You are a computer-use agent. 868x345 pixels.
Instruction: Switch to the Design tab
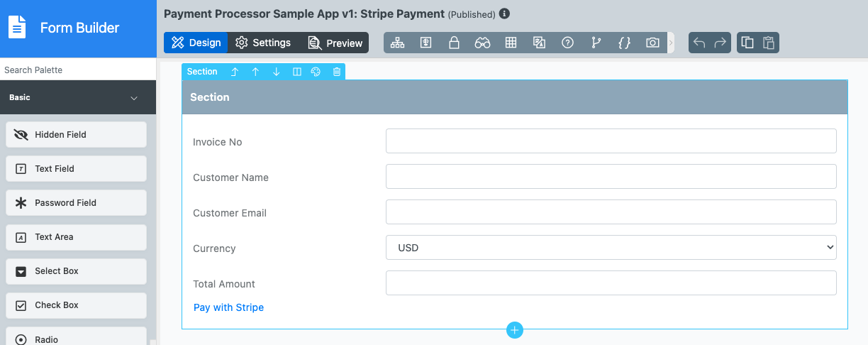196,43
